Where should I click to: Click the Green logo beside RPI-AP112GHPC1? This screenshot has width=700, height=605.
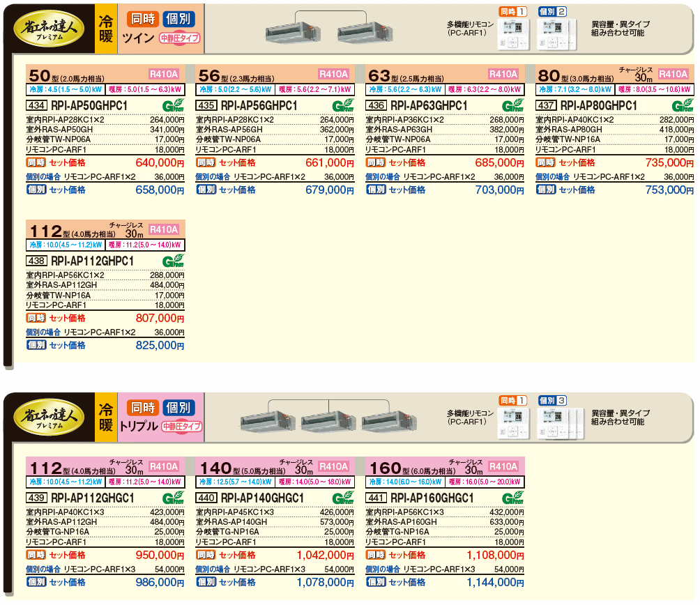[x=173, y=261]
